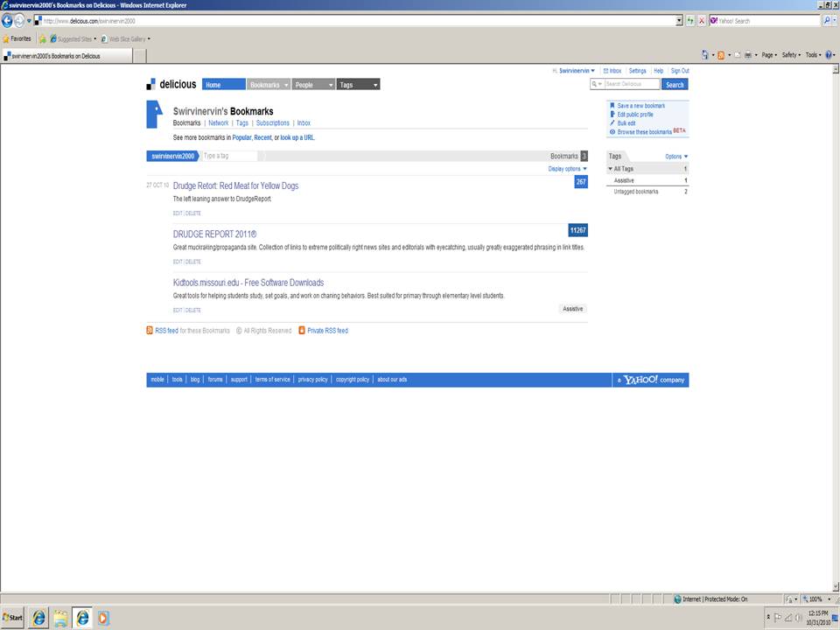
Task: Click in the Search Delicious input field
Action: tap(632, 84)
